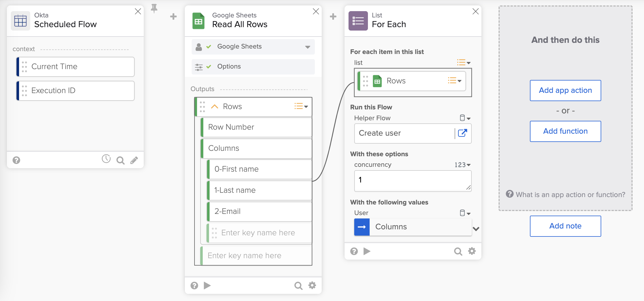644x301 pixels.
Task: Open What is an app action help link
Action: (x=570, y=195)
